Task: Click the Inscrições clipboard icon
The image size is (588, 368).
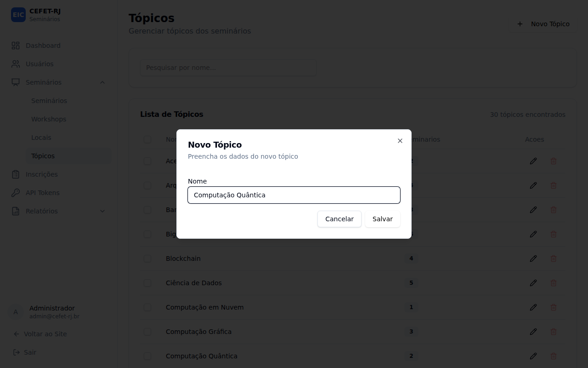Action: coord(16,174)
